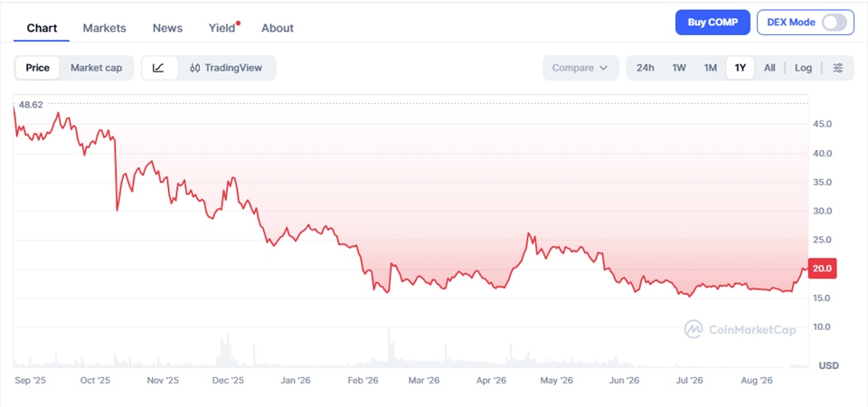Click the Jan '26 axis label
Viewport: 868px width, 407px height.
[296, 381]
